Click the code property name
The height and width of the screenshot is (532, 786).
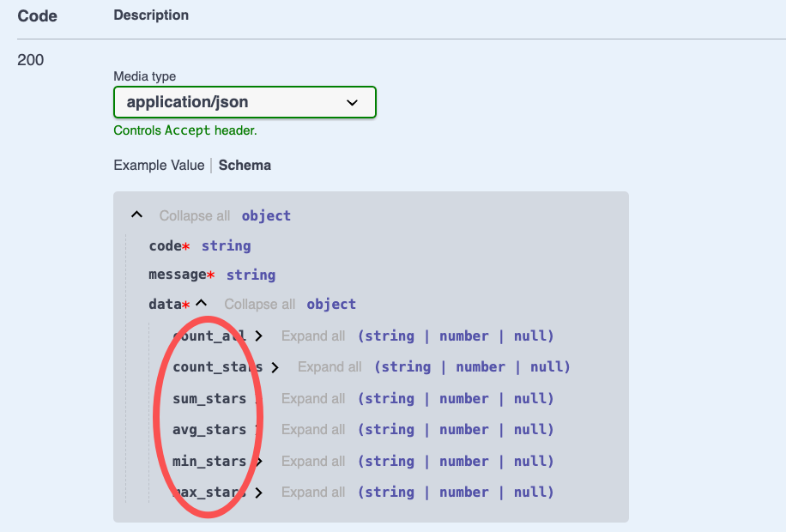tap(165, 245)
